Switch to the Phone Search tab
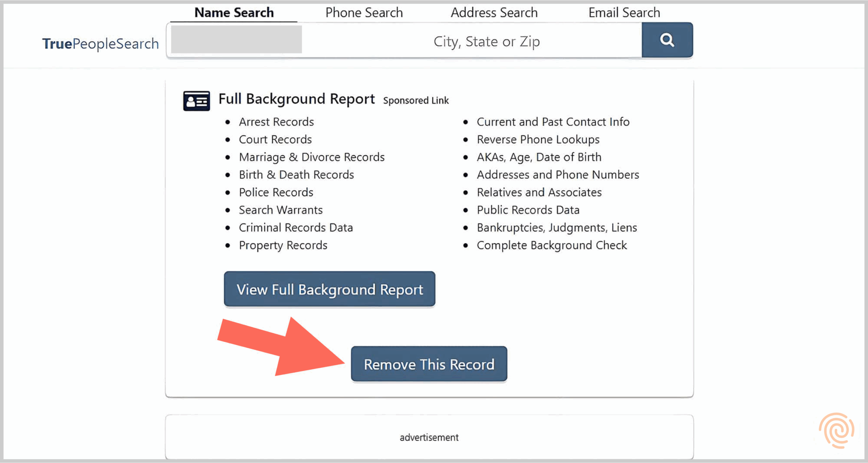 (364, 12)
